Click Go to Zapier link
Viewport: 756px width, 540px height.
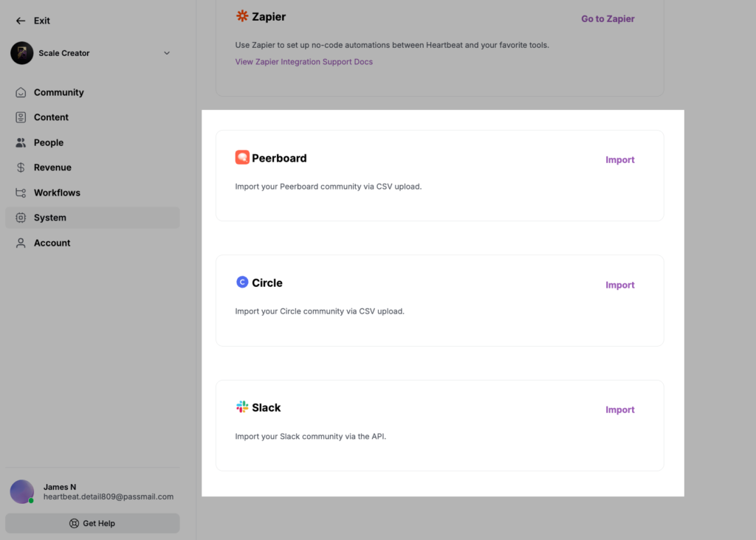click(x=608, y=18)
